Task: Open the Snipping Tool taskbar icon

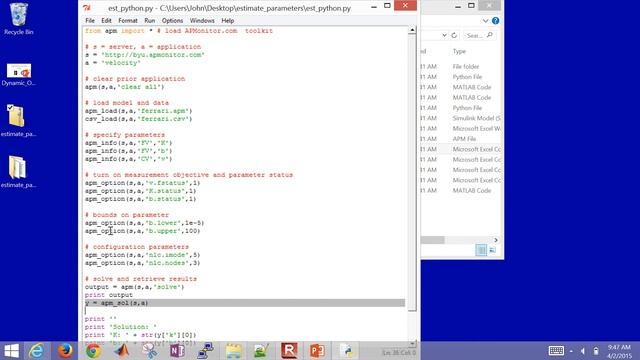Action: click(x=149, y=351)
